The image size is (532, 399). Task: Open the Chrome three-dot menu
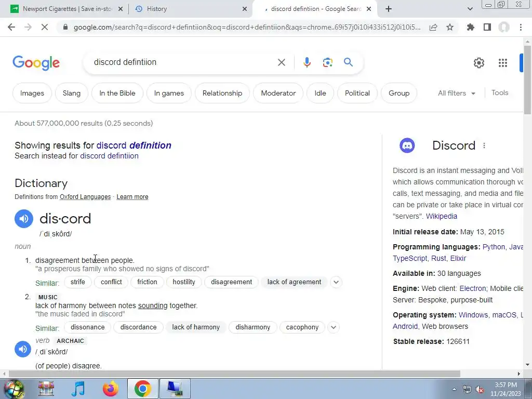point(521,27)
